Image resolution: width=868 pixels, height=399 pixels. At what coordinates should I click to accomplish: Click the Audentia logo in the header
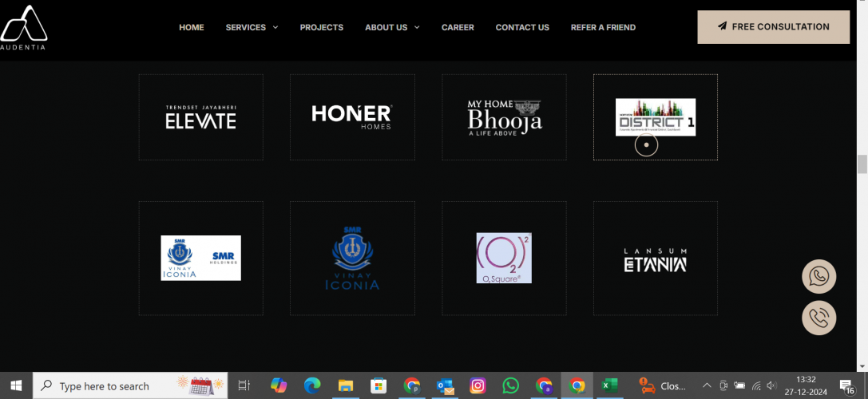pos(23,28)
